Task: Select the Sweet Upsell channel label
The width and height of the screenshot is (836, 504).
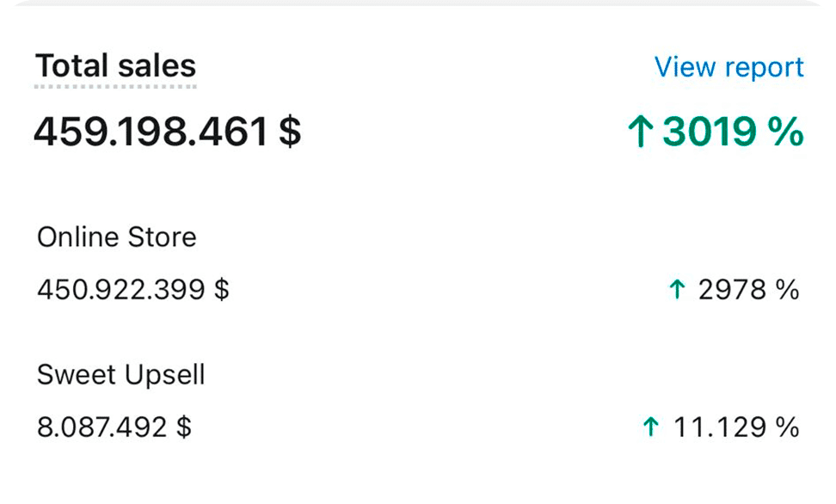Action: tap(121, 374)
